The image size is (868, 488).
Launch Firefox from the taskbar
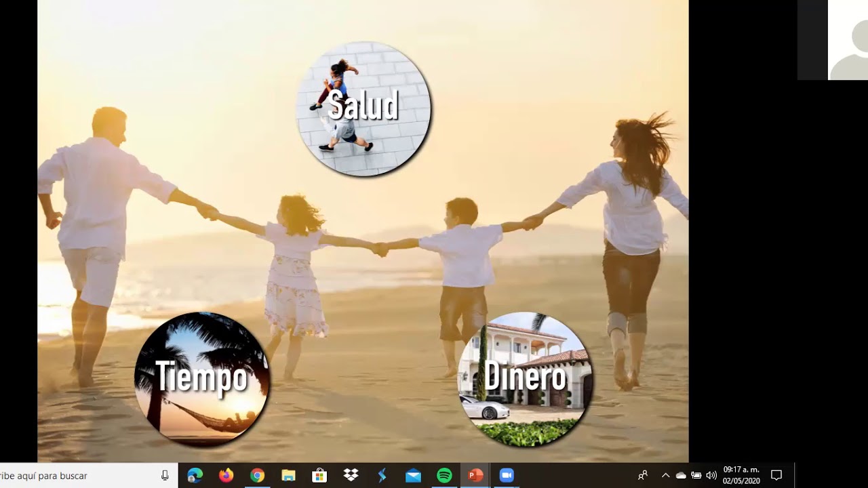226,476
